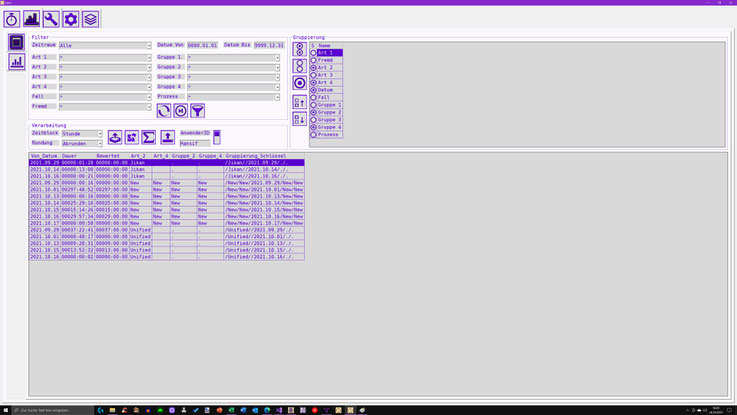This screenshot has width=737, height=415.
Task: Switch to the chart view in sidebar
Action: pos(16,62)
